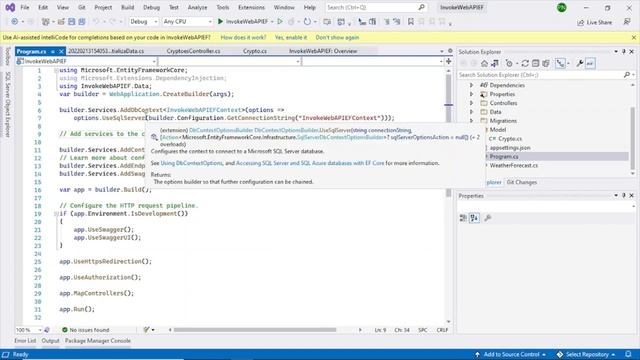Click the split editor plus icon
The width and height of the screenshot is (640, 360).
pyautogui.click(x=449, y=61)
